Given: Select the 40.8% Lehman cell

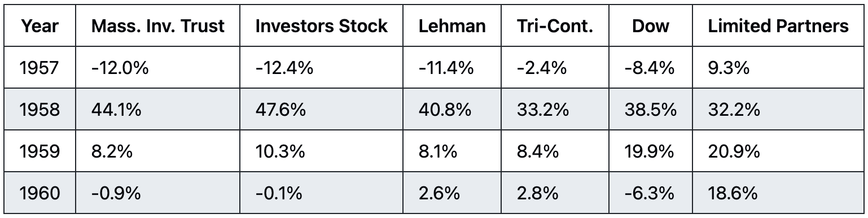Looking at the screenshot, I should click(x=445, y=110).
